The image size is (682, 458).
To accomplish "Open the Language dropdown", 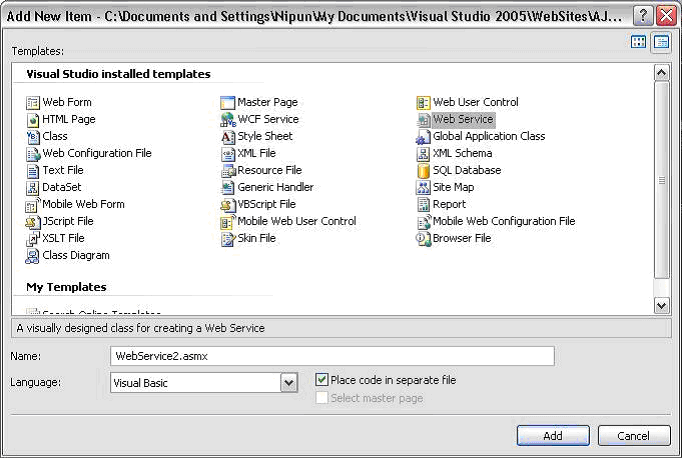I will click(289, 383).
